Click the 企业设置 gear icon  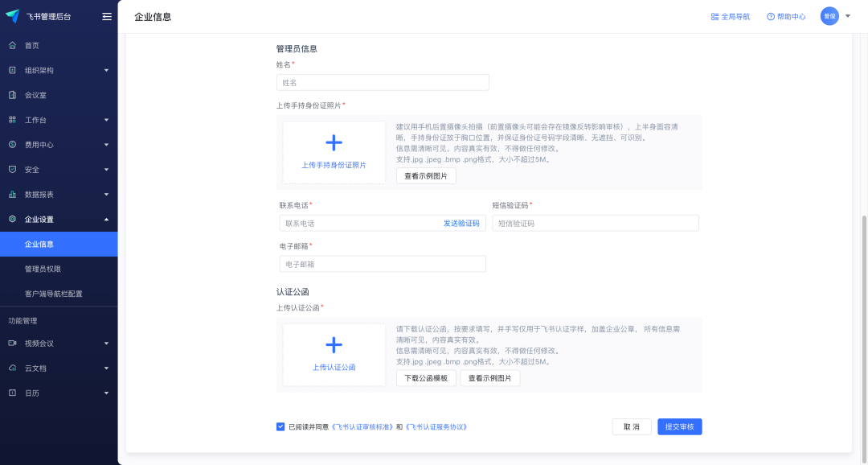(x=12, y=219)
